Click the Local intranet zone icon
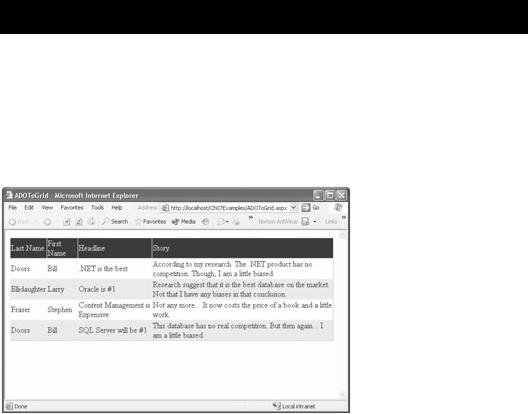 point(277,406)
